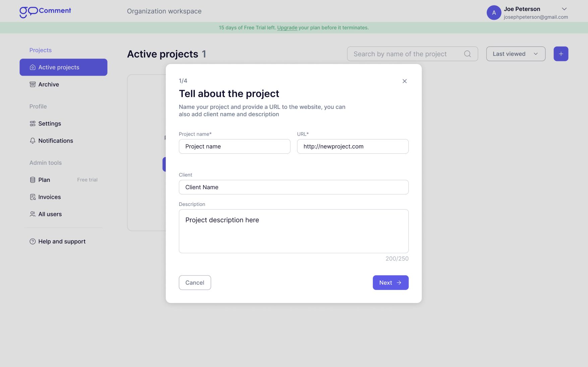Select Active projects in the sidebar
588x367 pixels.
(63, 67)
